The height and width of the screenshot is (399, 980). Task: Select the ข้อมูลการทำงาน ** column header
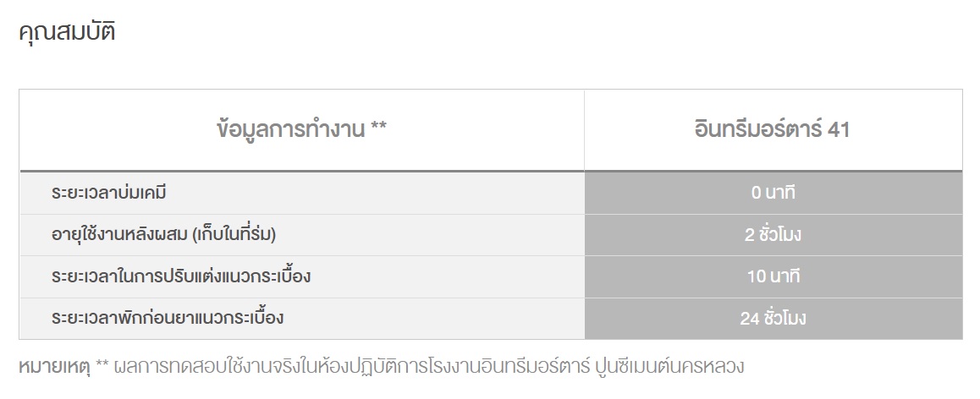[302, 130]
